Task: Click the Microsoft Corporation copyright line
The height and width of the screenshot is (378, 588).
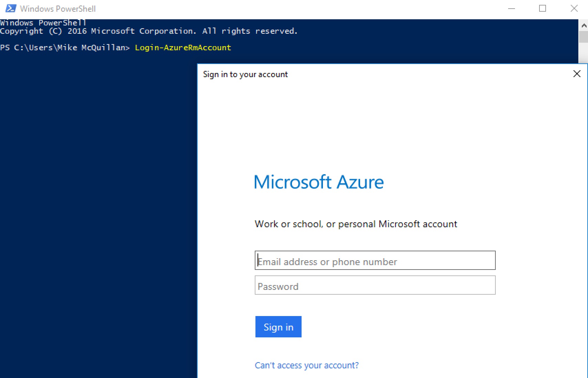Action: pyautogui.click(x=148, y=31)
